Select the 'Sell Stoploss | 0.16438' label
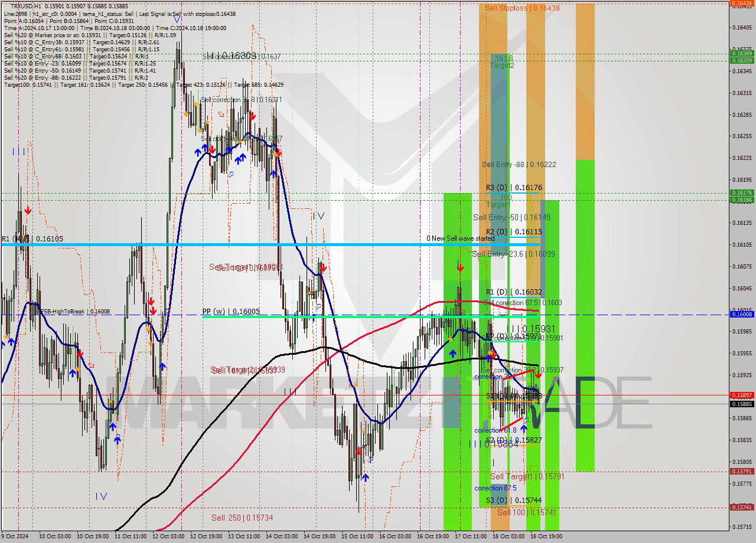 pos(522,8)
